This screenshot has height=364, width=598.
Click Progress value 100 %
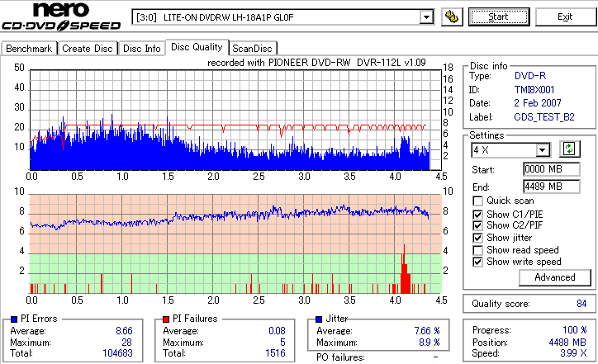574,330
